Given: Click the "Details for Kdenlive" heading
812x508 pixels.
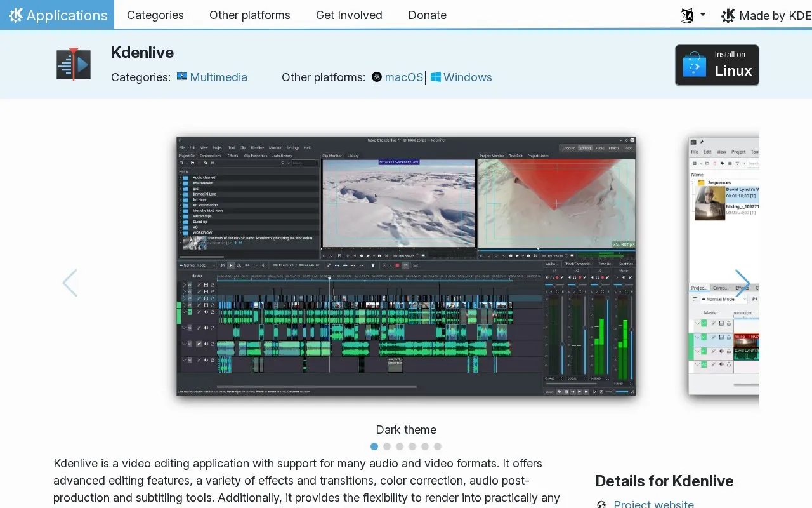Looking at the screenshot, I should (664, 481).
